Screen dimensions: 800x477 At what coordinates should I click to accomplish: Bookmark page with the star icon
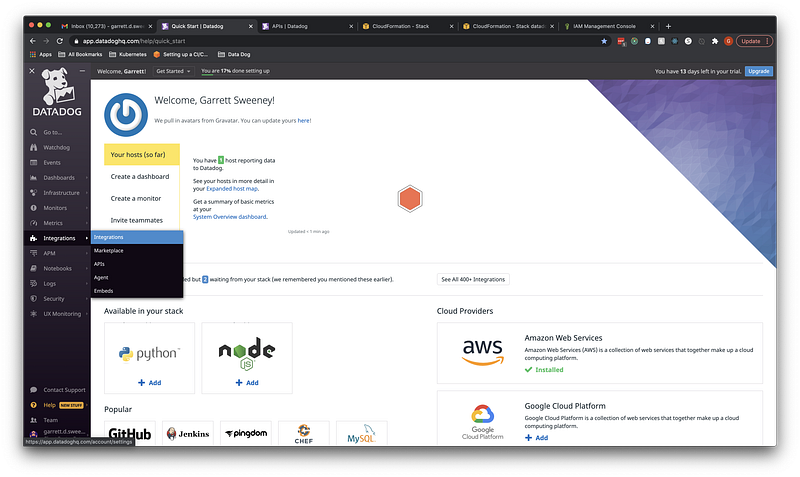point(604,41)
